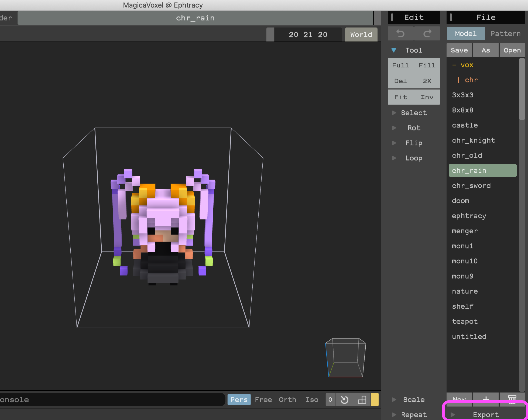This screenshot has width=528, height=420.
Task: Expand the Flip options
Action: [x=414, y=143]
